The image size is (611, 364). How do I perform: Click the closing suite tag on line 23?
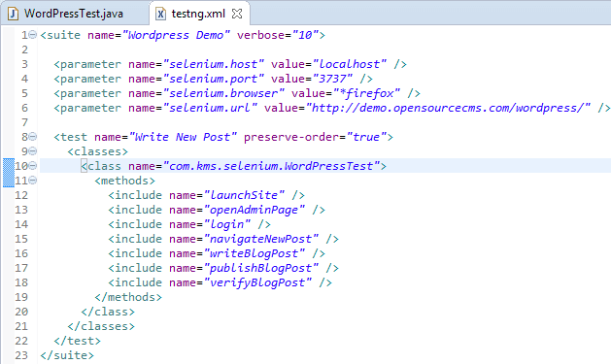[67, 355]
